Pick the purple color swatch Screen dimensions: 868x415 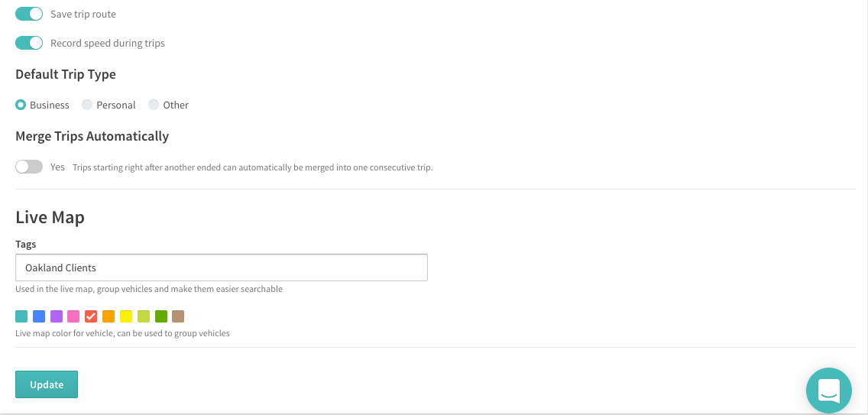pos(57,316)
